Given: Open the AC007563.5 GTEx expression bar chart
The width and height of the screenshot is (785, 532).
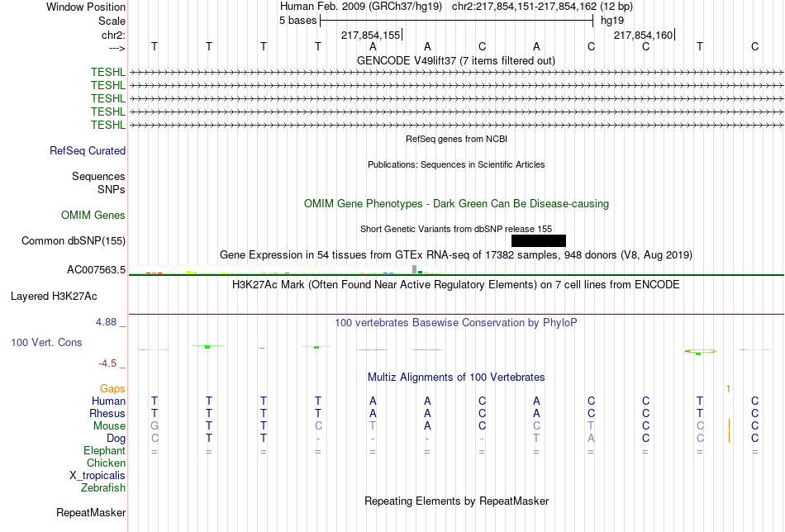Looking at the screenshot, I should (x=284, y=270).
